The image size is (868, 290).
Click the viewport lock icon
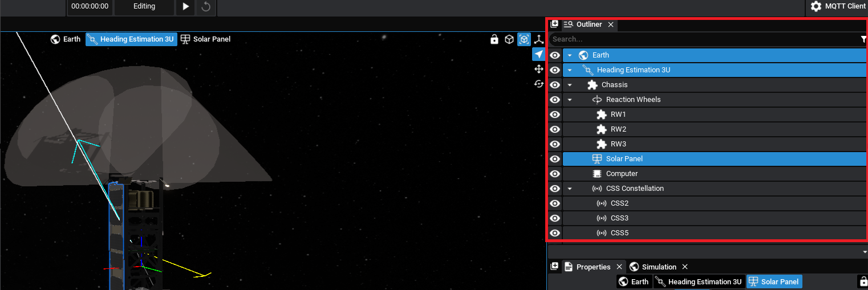[494, 39]
